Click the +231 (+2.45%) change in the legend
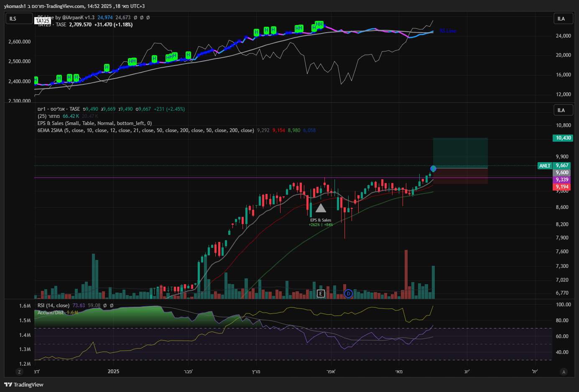This screenshot has width=579, height=392. 169,109
